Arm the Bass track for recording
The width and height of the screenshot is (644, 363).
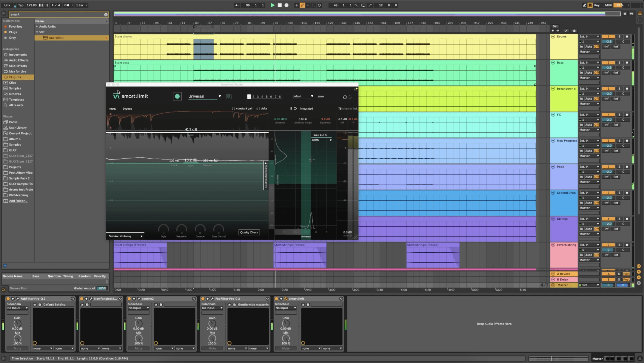point(627,63)
